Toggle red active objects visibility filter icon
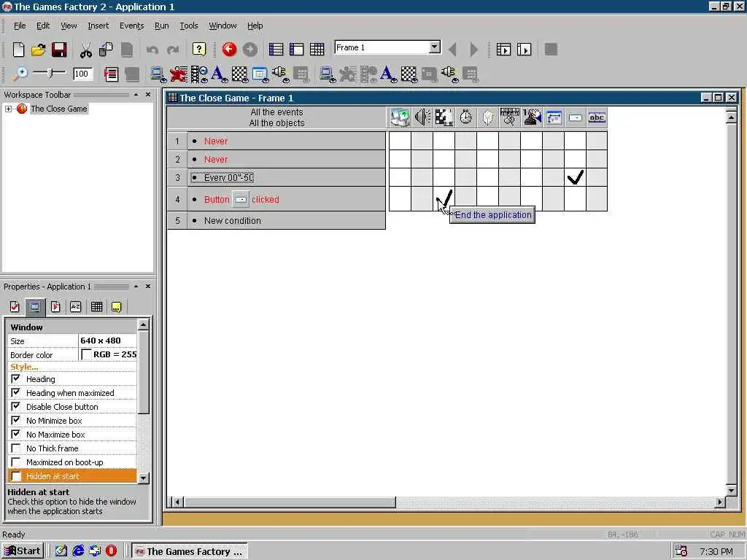This screenshot has width=747, height=560. [x=179, y=74]
